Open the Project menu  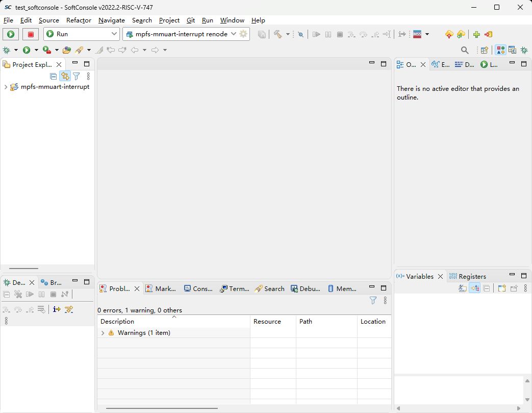point(169,20)
